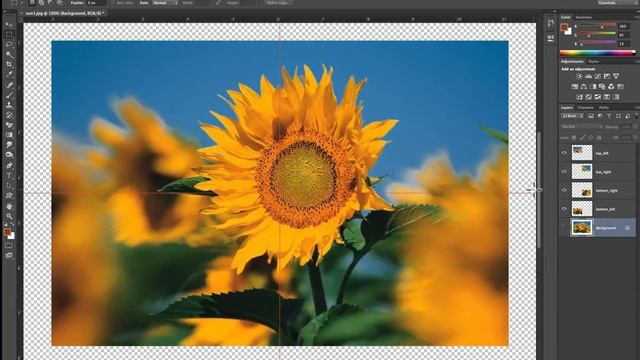Select the bottom_right layer thumbnail
The image size is (640, 360).
pyautogui.click(x=582, y=190)
